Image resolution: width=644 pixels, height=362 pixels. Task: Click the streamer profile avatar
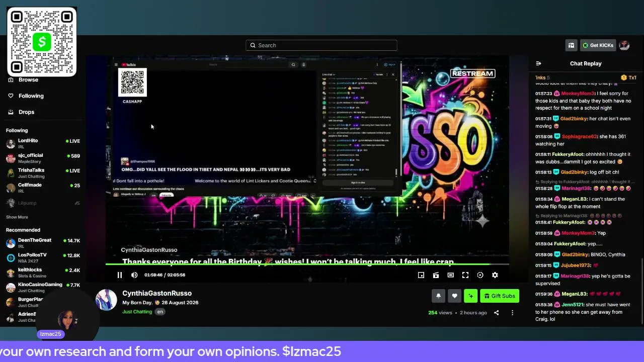(106, 300)
